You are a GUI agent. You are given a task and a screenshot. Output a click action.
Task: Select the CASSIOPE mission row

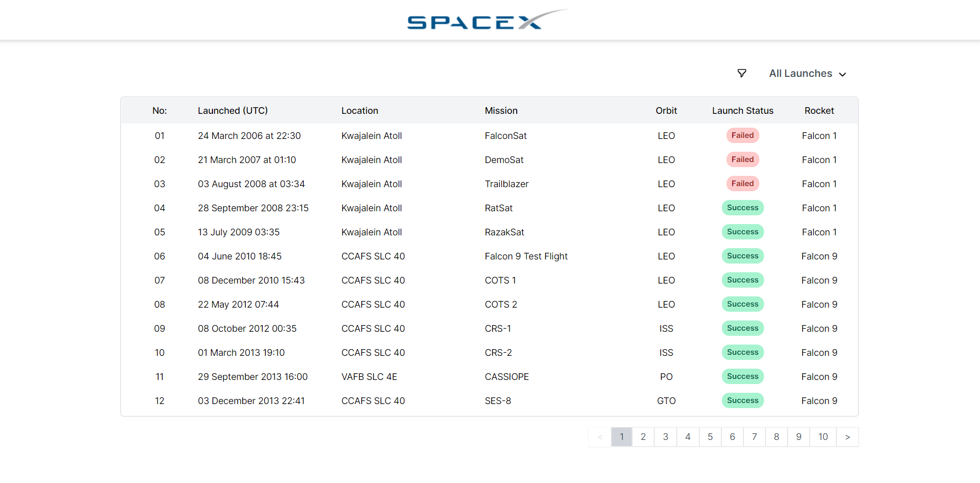[x=506, y=376]
